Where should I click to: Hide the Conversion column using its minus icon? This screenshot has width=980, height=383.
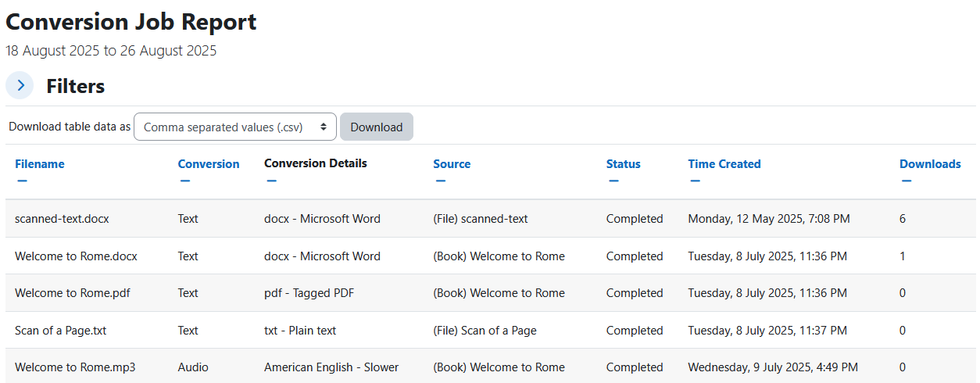pyautogui.click(x=184, y=181)
